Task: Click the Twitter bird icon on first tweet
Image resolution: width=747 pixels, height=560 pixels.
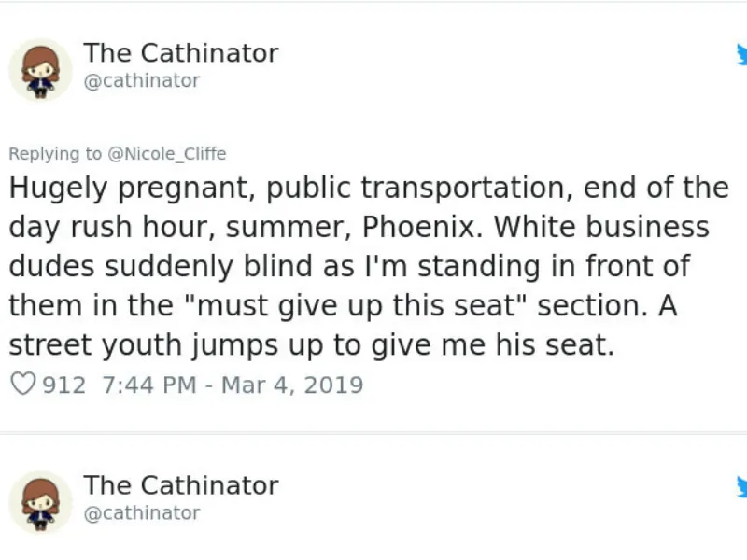Action: [x=741, y=54]
